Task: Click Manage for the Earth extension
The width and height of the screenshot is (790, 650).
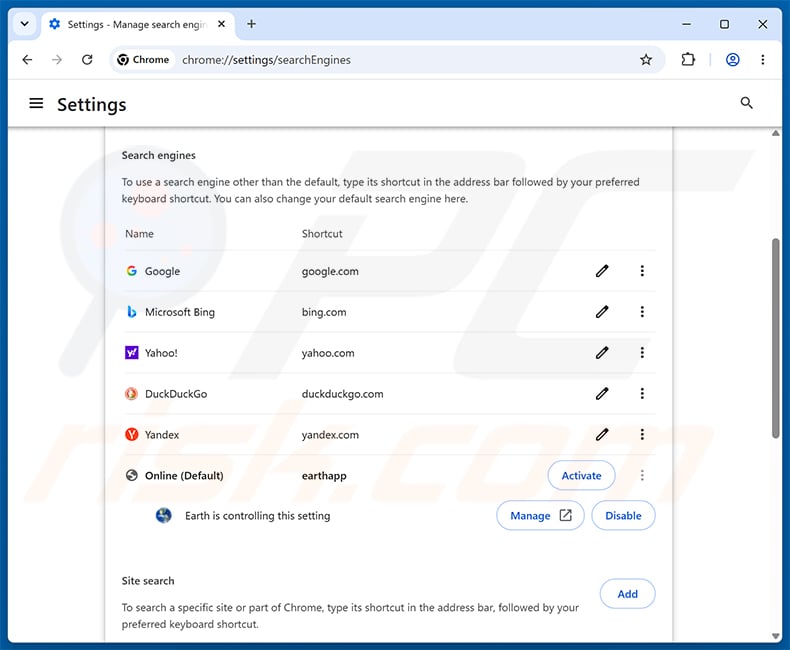Action: coord(540,515)
